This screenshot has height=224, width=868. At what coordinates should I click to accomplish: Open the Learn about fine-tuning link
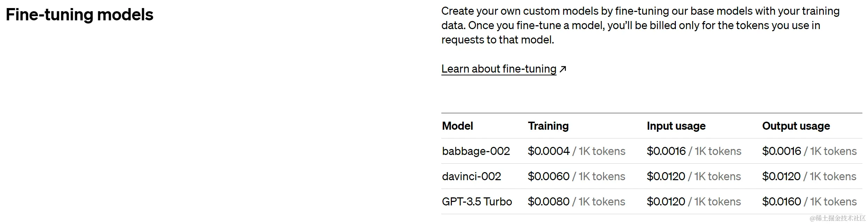[499, 69]
